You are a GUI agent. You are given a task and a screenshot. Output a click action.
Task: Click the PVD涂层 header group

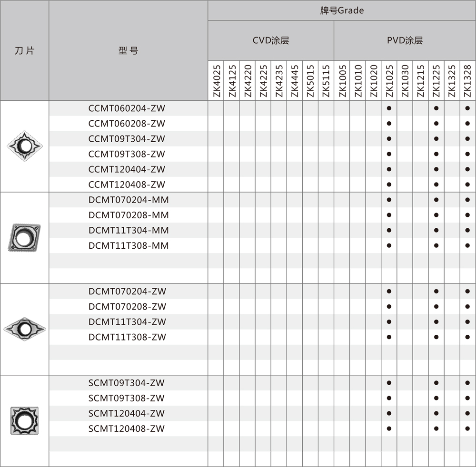point(405,40)
